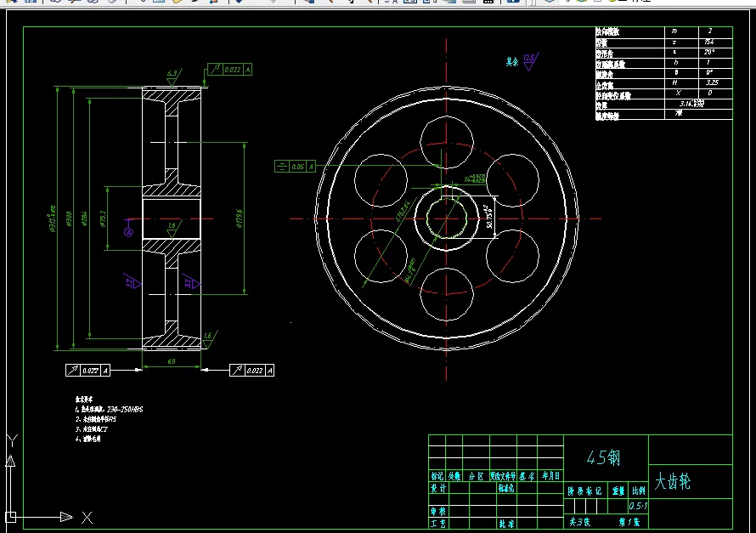Click the ø75.2 hub diameter dimension

pyautogui.click(x=103, y=218)
